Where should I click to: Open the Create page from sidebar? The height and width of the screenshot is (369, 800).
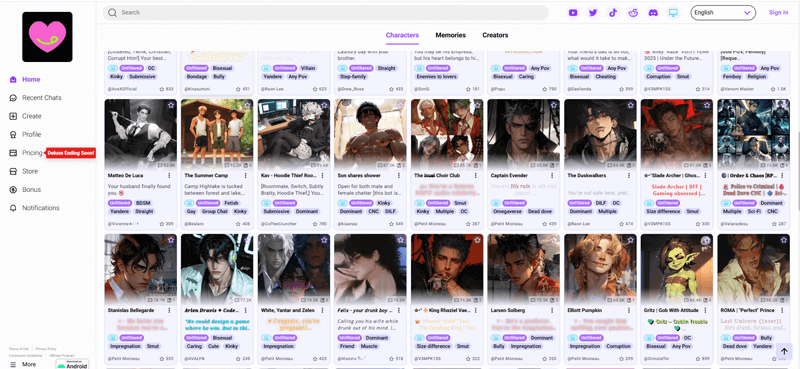26,116
